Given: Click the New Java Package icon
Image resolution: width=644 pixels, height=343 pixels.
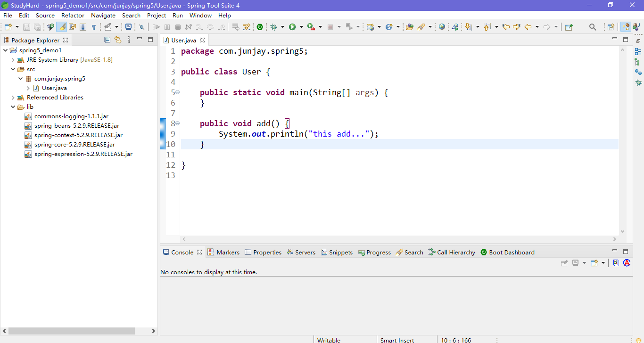Looking at the screenshot, I should [371, 27].
